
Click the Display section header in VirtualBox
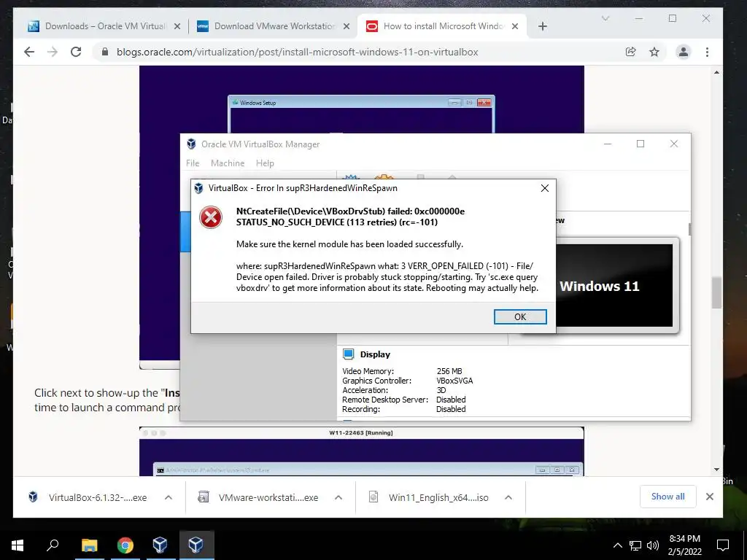375,354
